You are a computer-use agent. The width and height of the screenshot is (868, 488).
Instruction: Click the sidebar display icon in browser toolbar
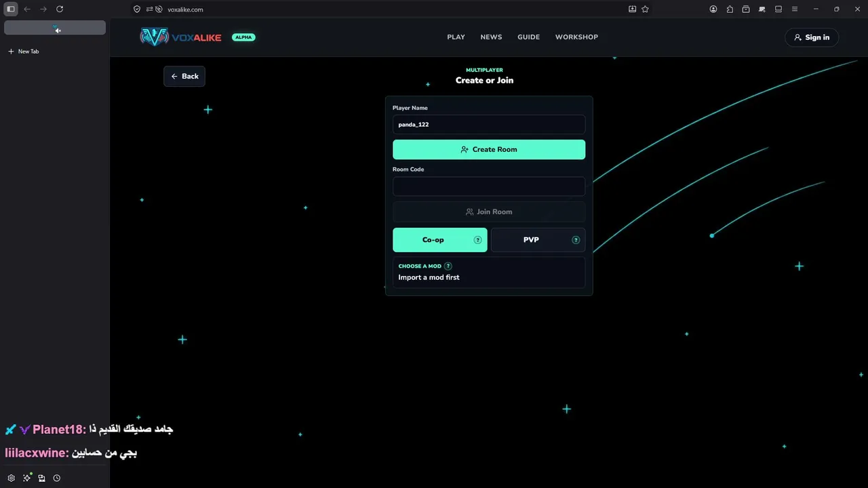[778, 9]
